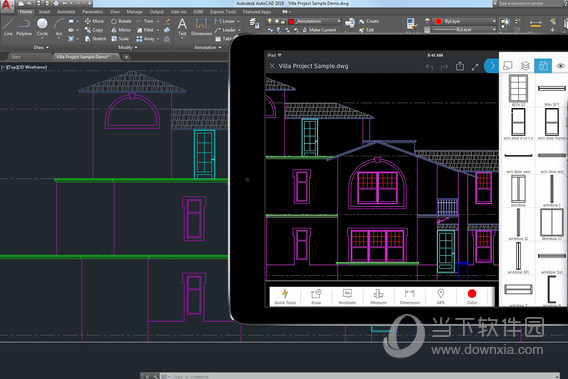Click the Linear dimension tool
The height and width of the screenshot is (379, 568).
225,21
